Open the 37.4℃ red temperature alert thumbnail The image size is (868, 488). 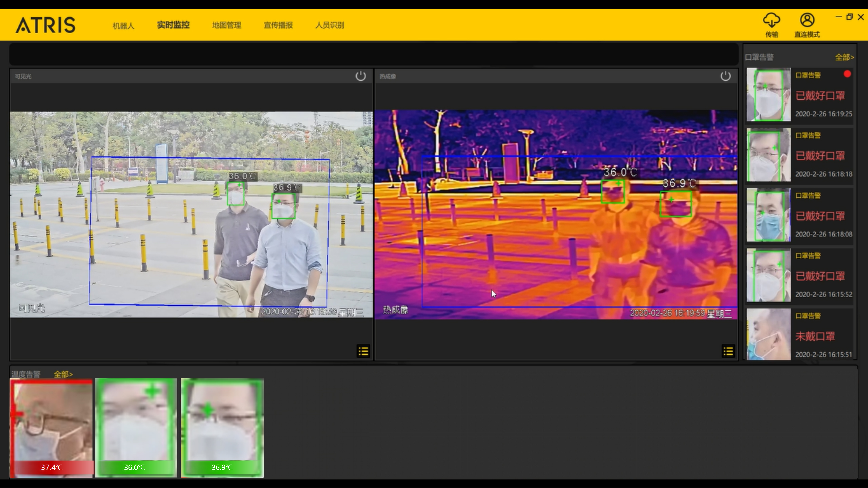[52, 428]
